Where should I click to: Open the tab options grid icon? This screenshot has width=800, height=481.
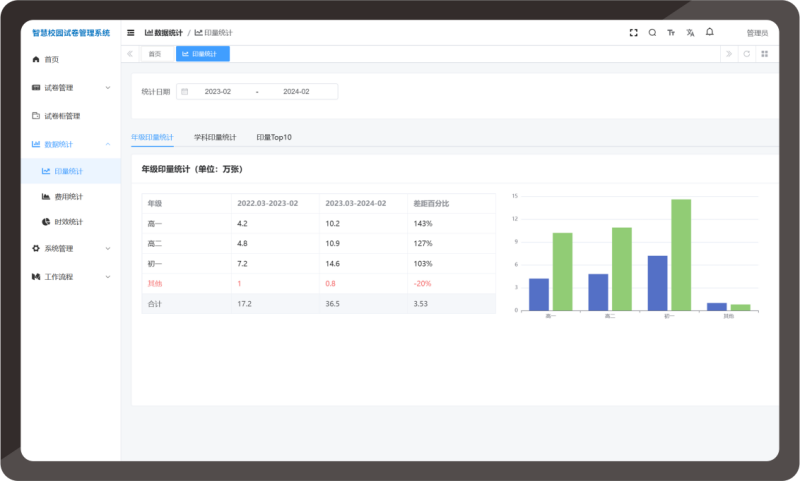764,54
